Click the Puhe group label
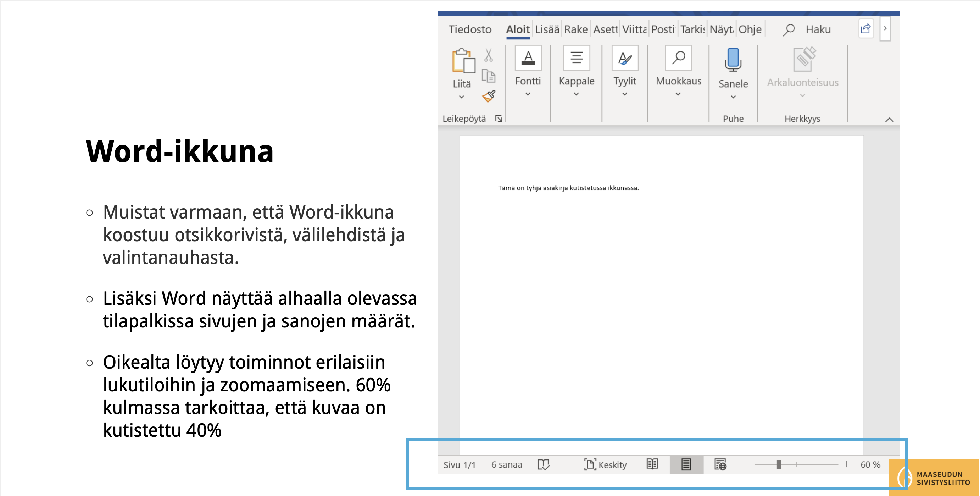This screenshot has width=980, height=496. (733, 119)
